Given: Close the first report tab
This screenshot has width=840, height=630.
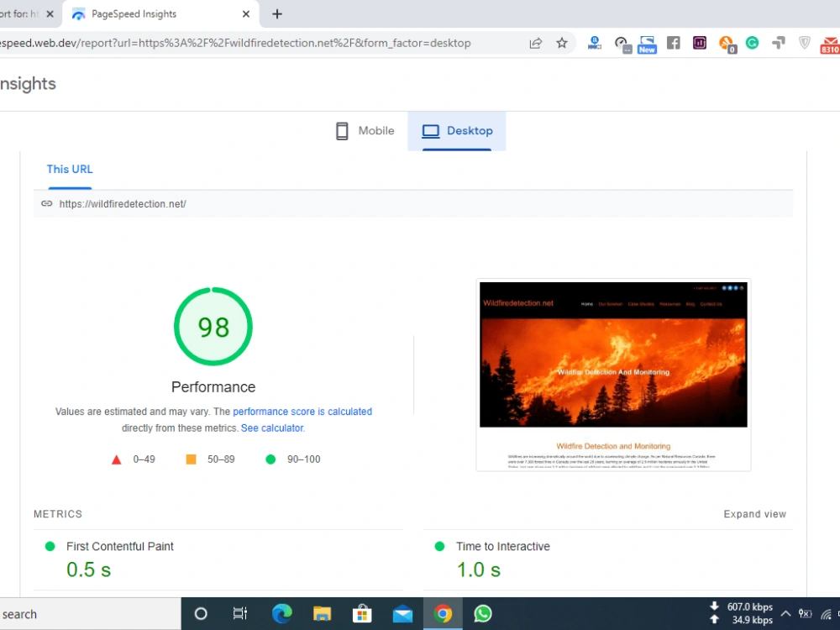Looking at the screenshot, I should [x=50, y=14].
